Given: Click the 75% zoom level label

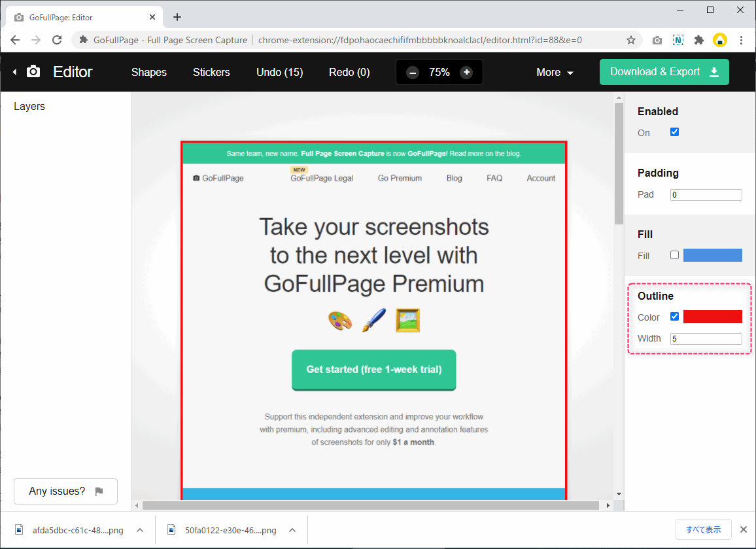Looking at the screenshot, I should point(439,73).
